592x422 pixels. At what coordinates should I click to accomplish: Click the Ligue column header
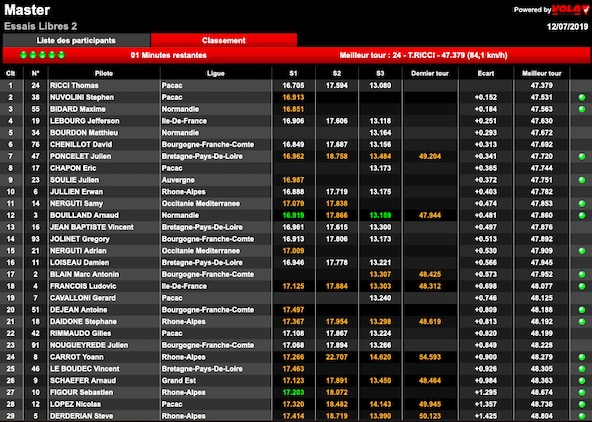click(216, 73)
